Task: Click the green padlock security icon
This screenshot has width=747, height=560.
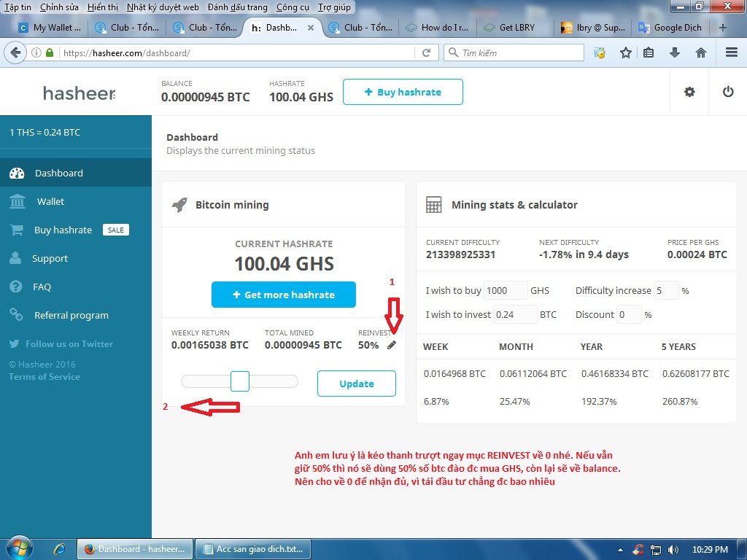Action: point(50,52)
